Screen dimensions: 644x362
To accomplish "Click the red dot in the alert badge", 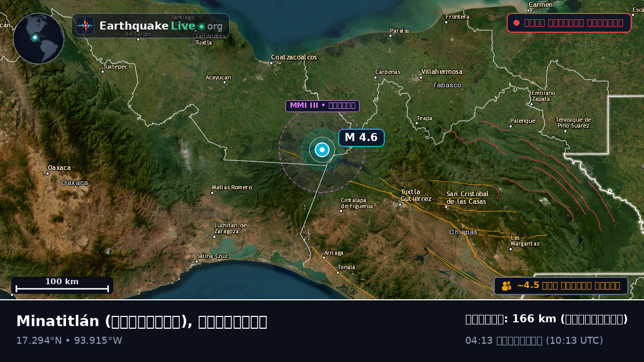I will (x=516, y=23).
